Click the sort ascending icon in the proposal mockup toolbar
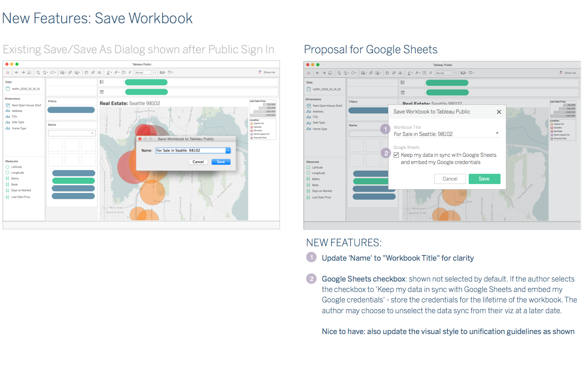Image resolution: width=588 pixels, height=377 pixels. click(394, 73)
